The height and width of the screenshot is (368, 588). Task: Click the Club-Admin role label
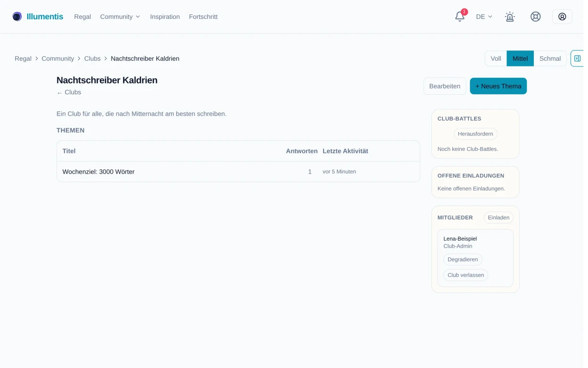click(x=457, y=246)
